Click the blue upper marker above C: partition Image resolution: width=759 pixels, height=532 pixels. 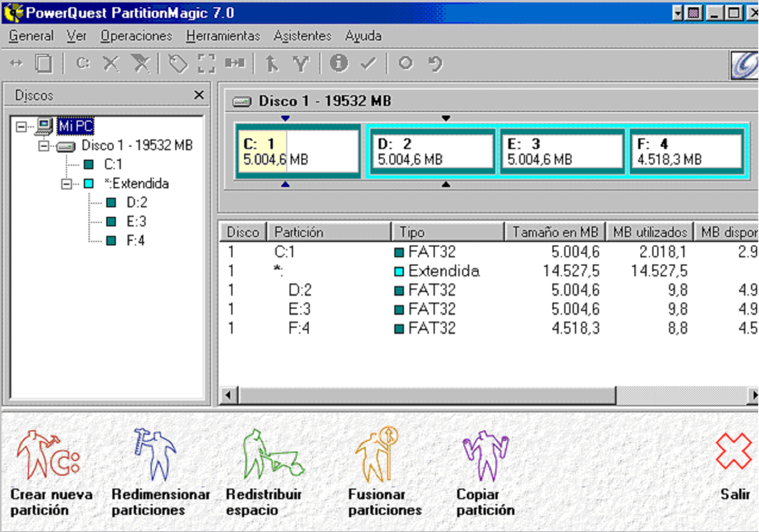coord(285,118)
